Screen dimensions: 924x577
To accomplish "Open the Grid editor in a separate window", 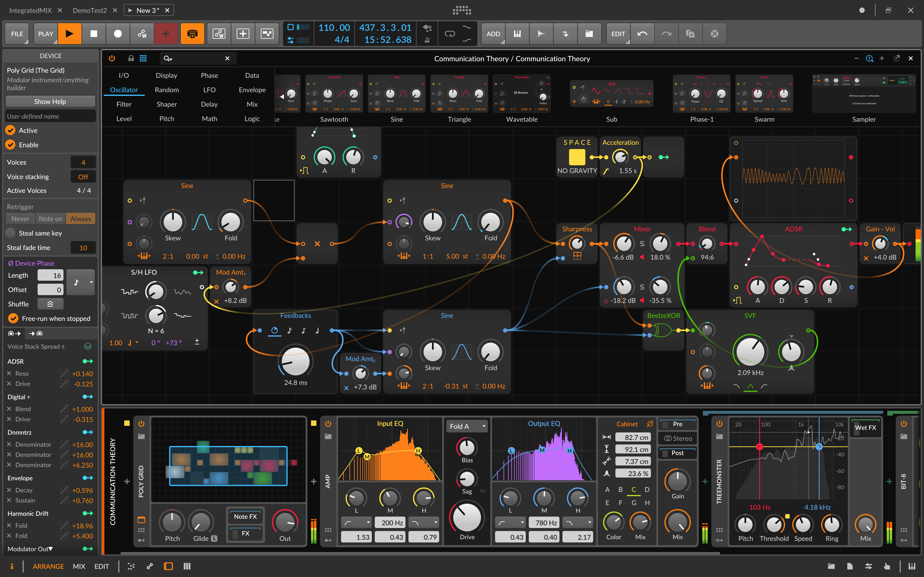I will coord(897,58).
